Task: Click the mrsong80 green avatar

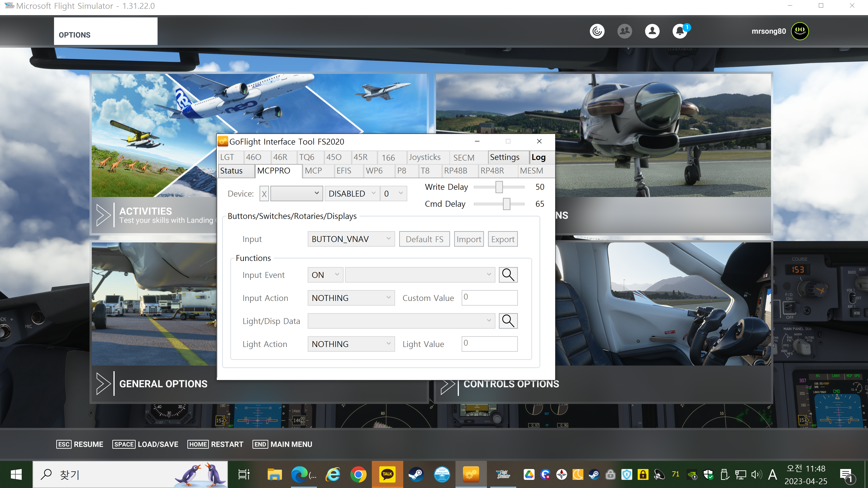Action: tap(800, 31)
